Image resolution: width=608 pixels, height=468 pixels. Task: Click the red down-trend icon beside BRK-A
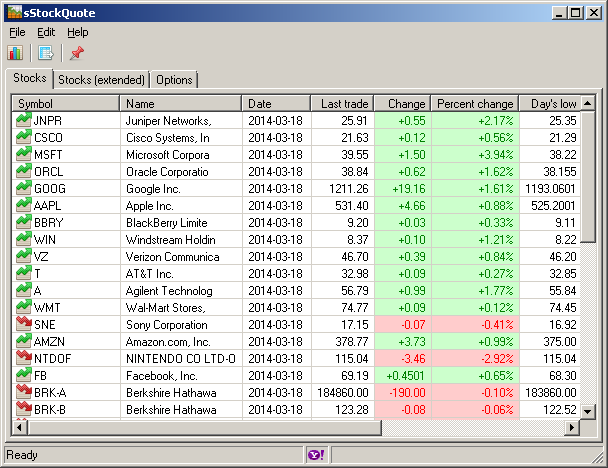click(24, 392)
